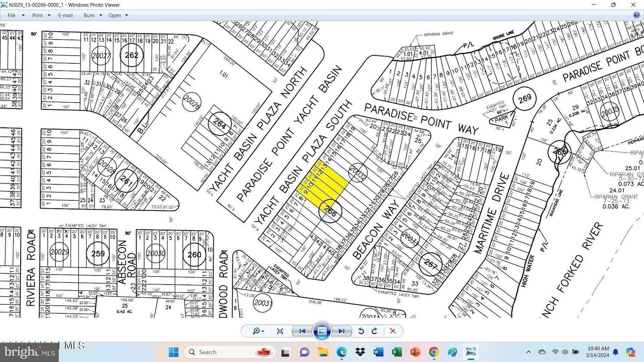Viewport: 644px width, 362px height.
Task: Open the Burn menu
Action: click(x=89, y=15)
